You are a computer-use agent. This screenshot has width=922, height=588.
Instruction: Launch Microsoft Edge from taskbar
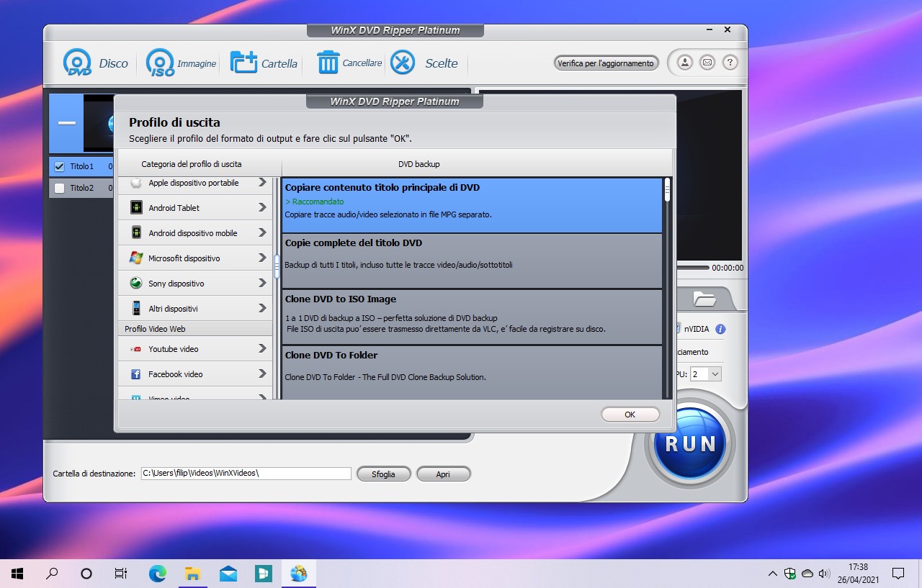click(x=157, y=574)
